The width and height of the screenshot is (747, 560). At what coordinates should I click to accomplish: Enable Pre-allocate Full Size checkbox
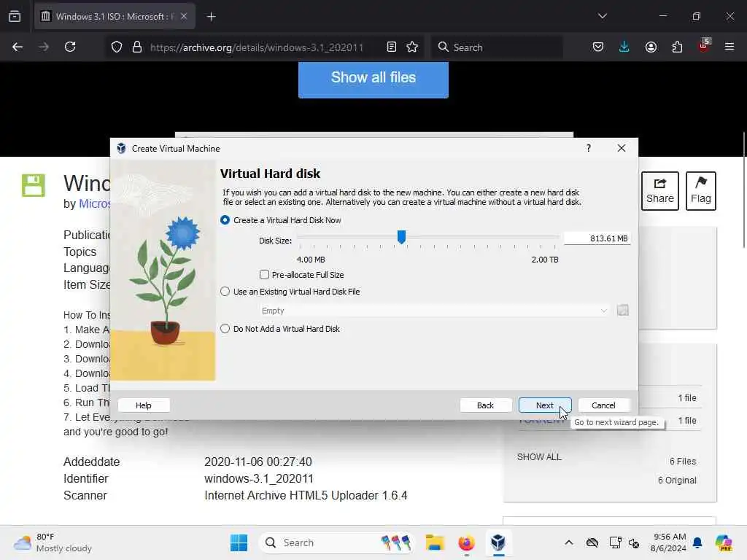click(264, 275)
